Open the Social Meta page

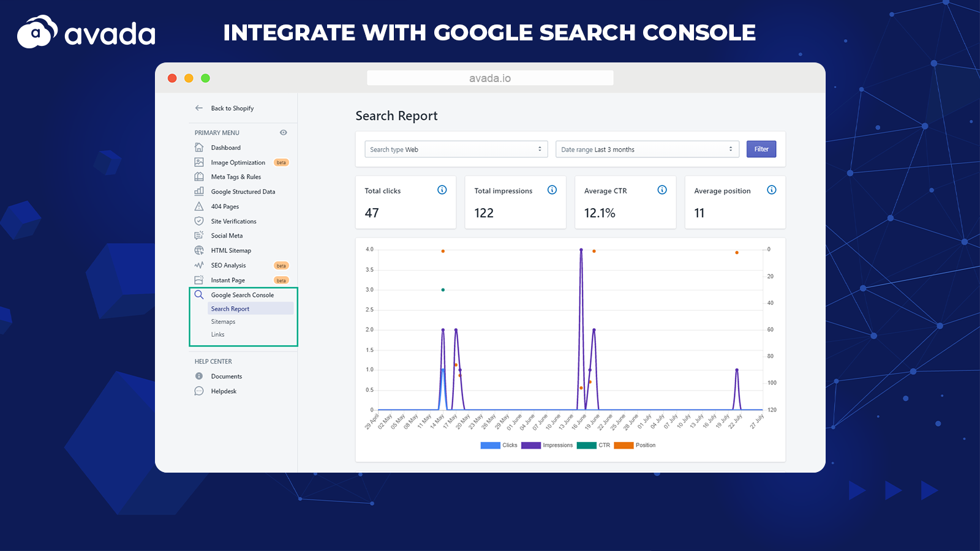(x=227, y=236)
